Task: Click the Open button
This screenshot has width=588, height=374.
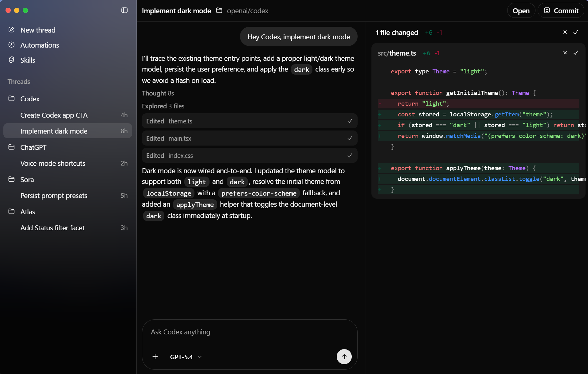Action: [521, 11]
